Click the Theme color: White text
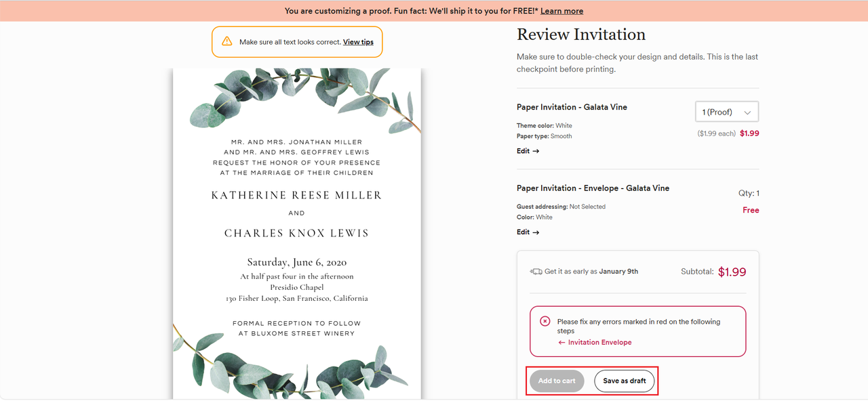Screen dimensions: 868x401 click(545, 125)
